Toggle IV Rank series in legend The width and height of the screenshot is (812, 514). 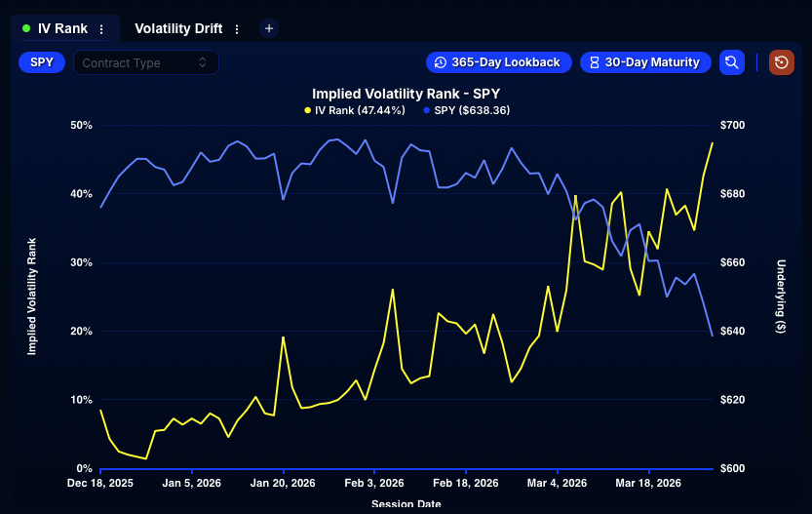pyautogui.click(x=355, y=110)
